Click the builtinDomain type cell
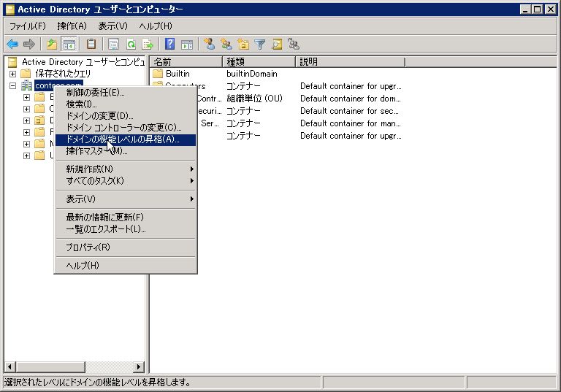This screenshot has height=392, width=561. [x=252, y=74]
